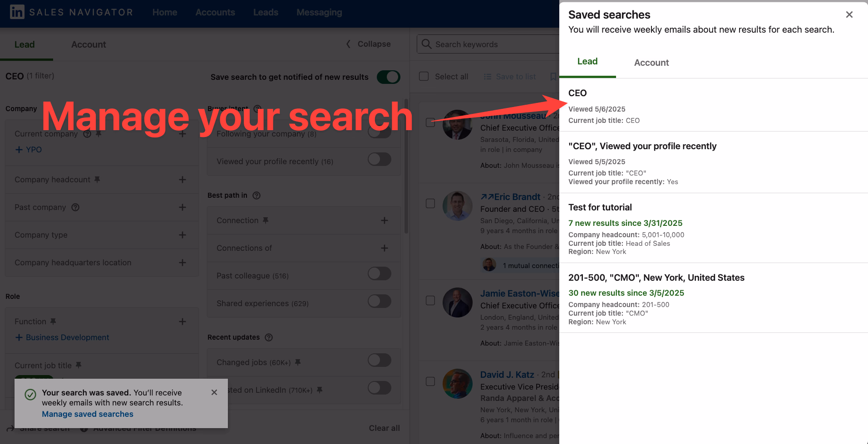Image resolution: width=868 pixels, height=444 pixels.
Task: Click plus icon beside YPO
Action: point(19,150)
